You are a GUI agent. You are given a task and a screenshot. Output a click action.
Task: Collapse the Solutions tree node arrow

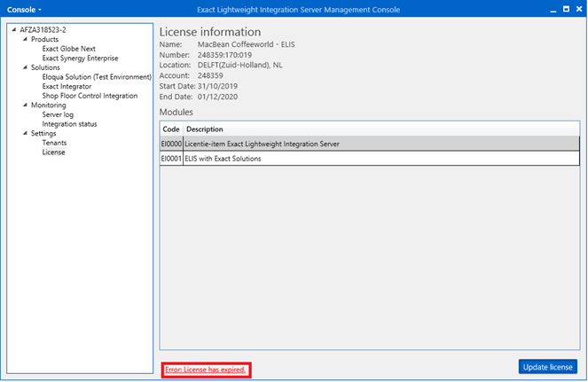[25, 67]
